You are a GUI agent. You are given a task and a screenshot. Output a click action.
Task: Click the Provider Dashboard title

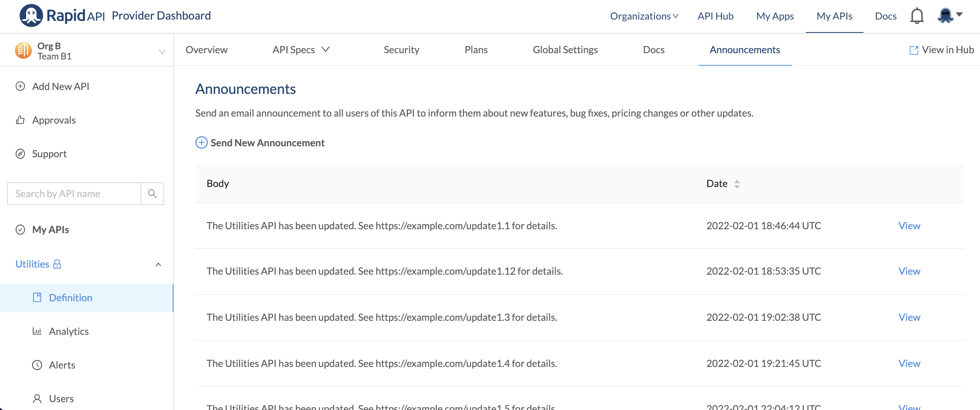point(161,16)
